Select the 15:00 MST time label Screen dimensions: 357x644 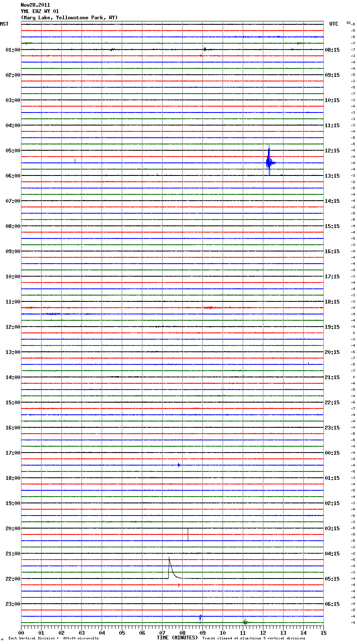pyautogui.click(x=13, y=403)
